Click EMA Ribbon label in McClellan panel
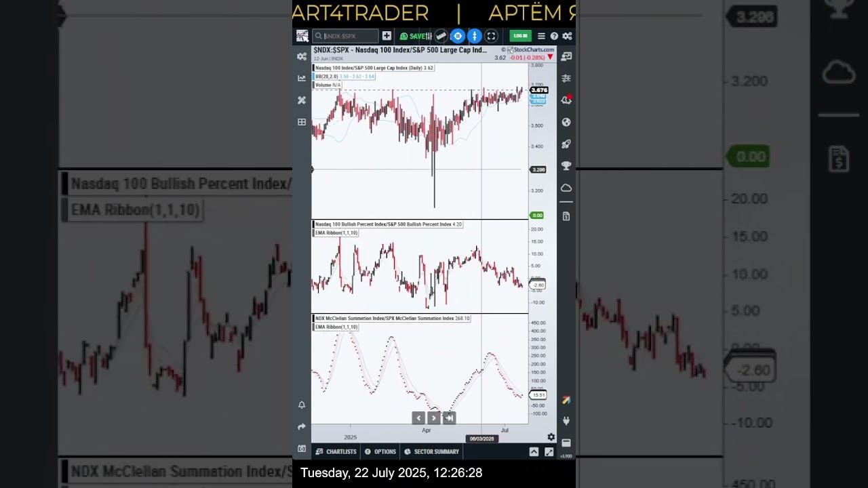The height and width of the screenshot is (488, 868). pyautogui.click(x=336, y=327)
